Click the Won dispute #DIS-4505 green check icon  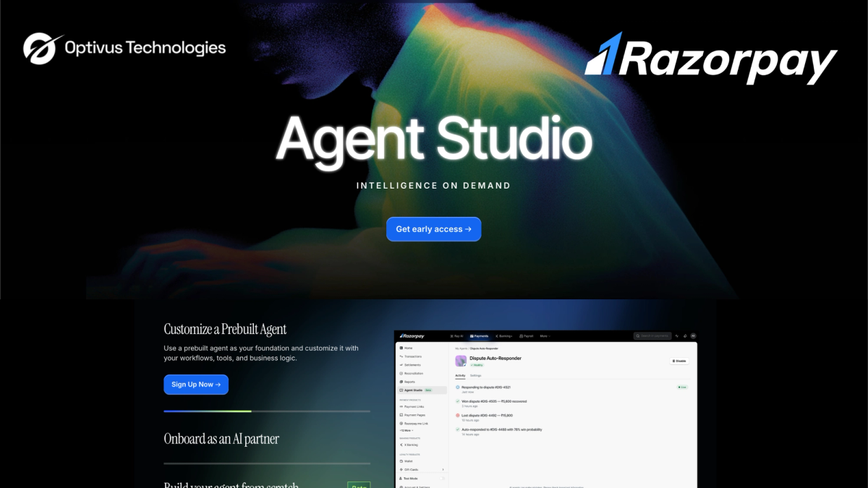click(x=458, y=401)
